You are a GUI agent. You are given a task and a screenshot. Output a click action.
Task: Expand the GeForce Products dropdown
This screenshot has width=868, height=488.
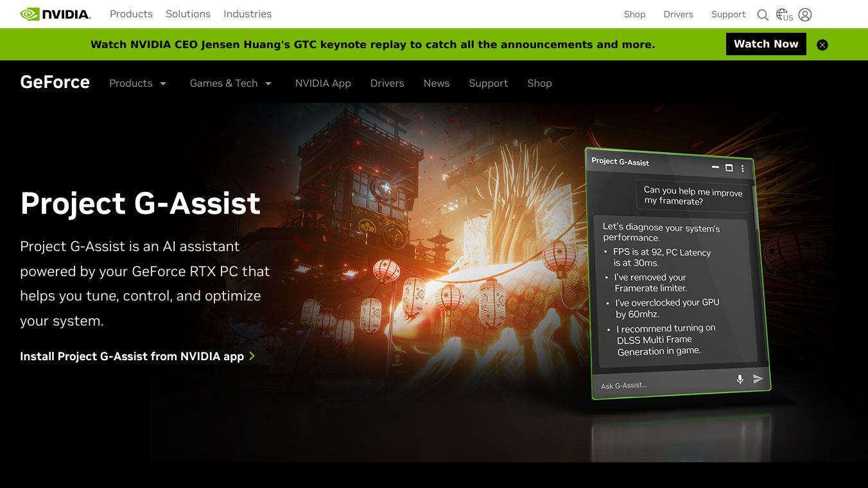(x=138, y=83)
